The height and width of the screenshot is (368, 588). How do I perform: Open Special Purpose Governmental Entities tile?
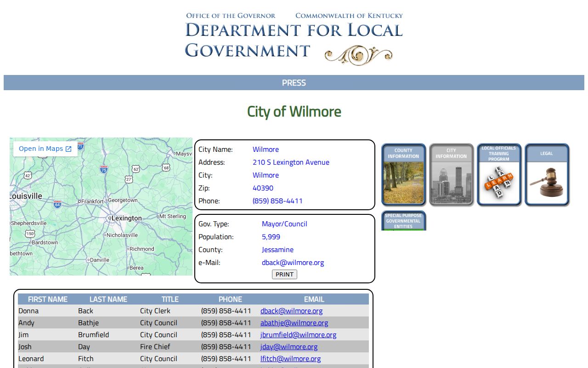pos(403,220)
